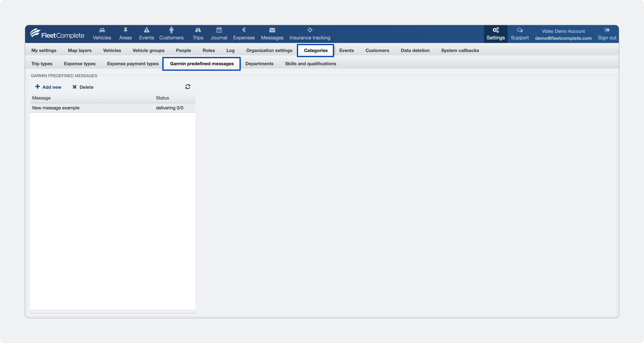Viewport: 644px width, 343px height.
Task: Open Messages envelope icon
Action: click(272, 30)
